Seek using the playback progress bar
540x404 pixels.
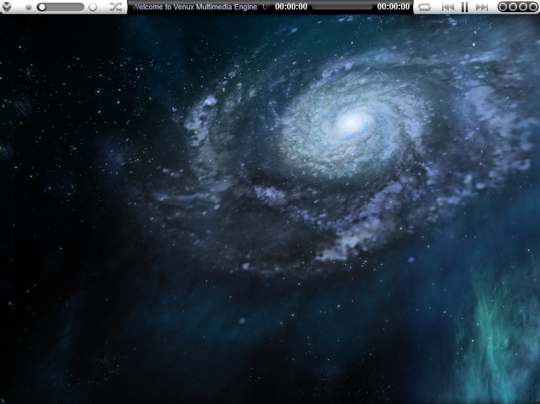click(342, 7)
